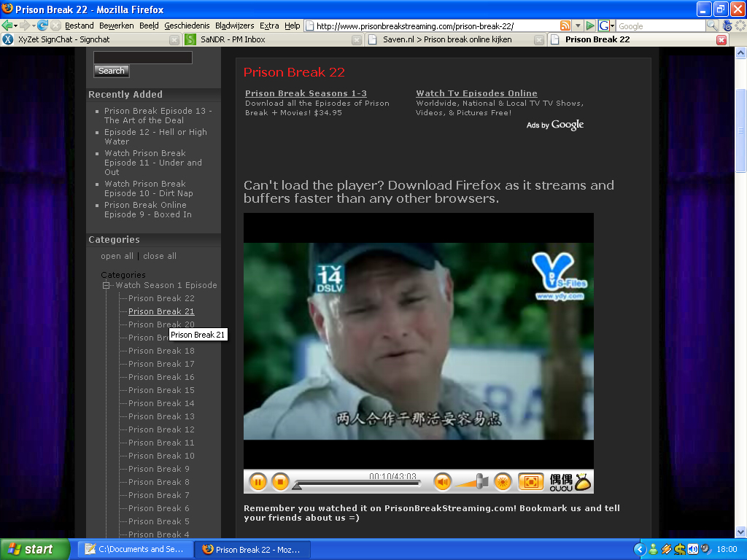Click the Forward navigation arrow
The width and height of the screenshot is (747, 560).
click(x=24, y=26)
